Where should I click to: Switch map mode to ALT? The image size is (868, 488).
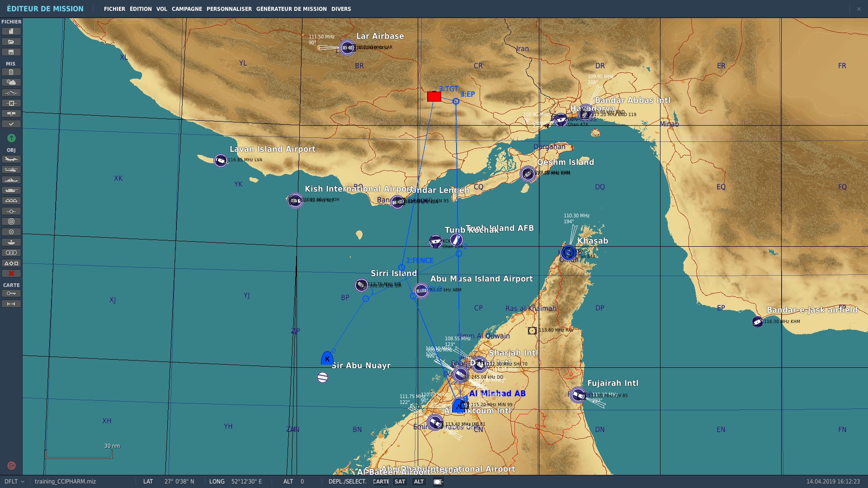pyautogui.click(x=419, y=482)
